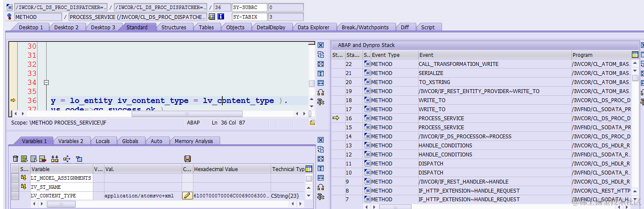Screen dimensions: 644x209
Task: Open the Desktop 2 tab
Action: pos(66,27)
